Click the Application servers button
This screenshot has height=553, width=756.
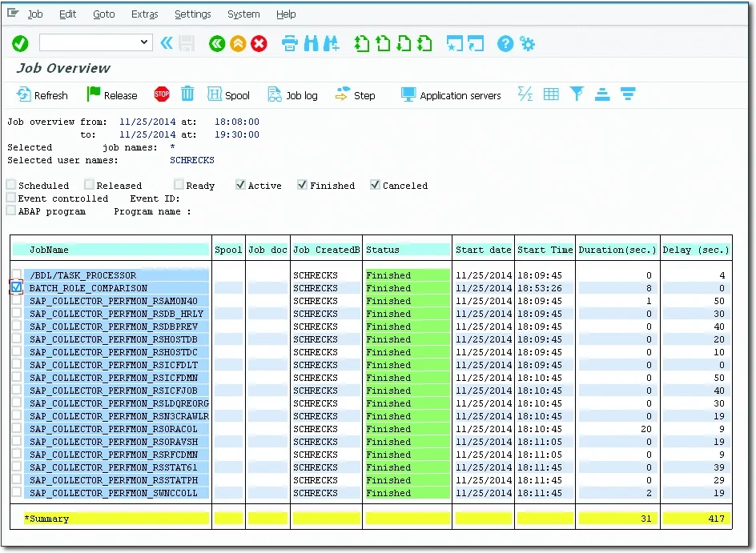coord(452,95)
